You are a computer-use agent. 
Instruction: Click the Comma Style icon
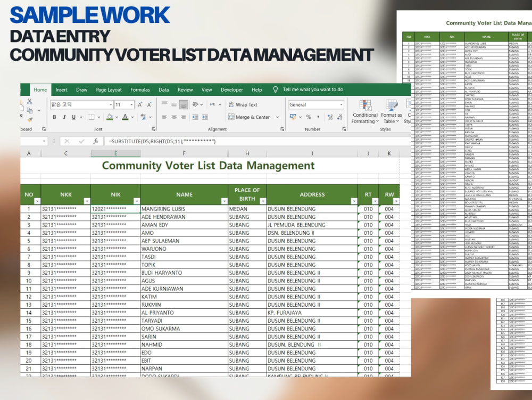click(x=318, y=117)
